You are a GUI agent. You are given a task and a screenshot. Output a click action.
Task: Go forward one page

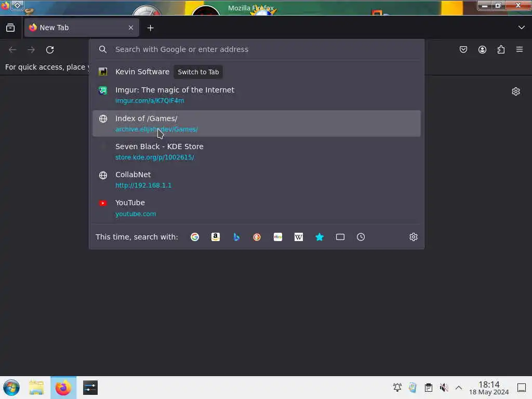click(x=31, y=50)
